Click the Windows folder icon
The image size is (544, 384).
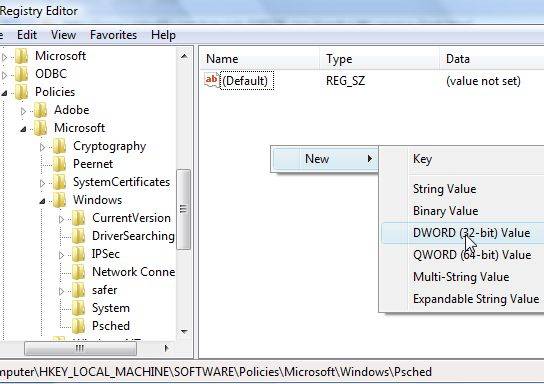pyautogui.click(x=60, y=200)
